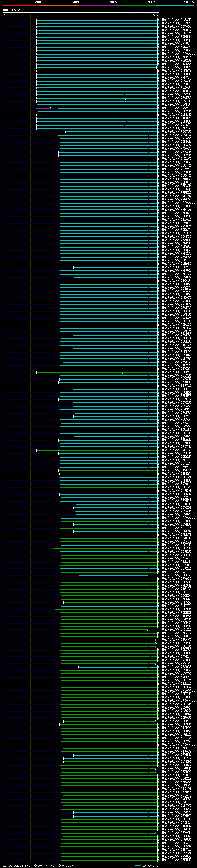The height and width of the screenshot is (868, 197).
Task: Click the UniRef100_P34917 label
Action: point(176,410)
